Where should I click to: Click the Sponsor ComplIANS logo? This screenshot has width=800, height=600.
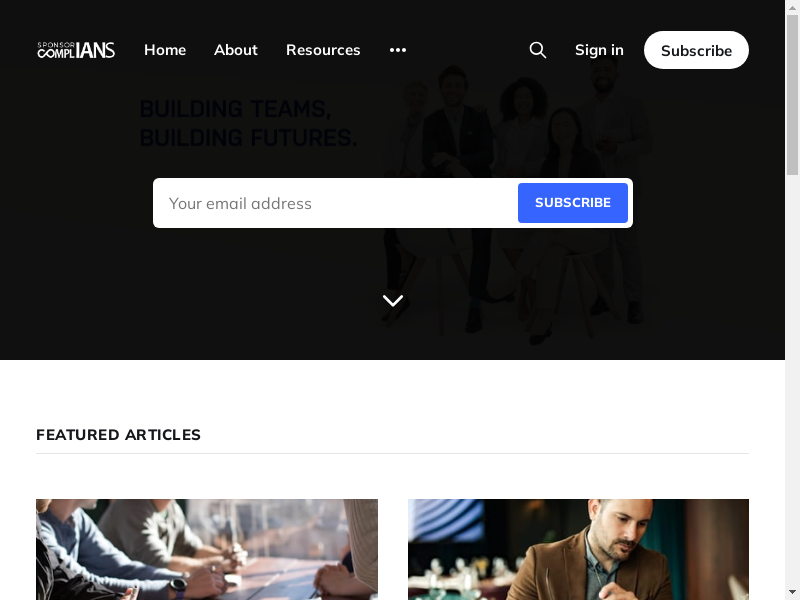(x=76, y=50)
